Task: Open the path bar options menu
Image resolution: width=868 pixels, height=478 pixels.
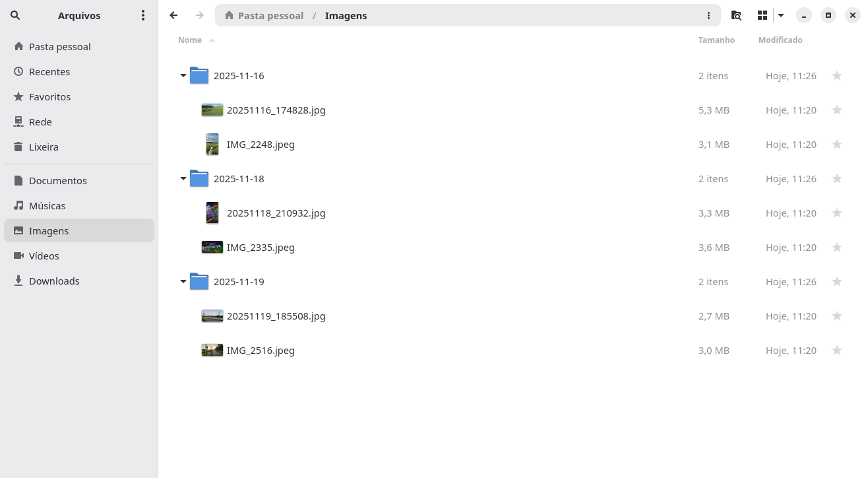Action: coord(708,15)
